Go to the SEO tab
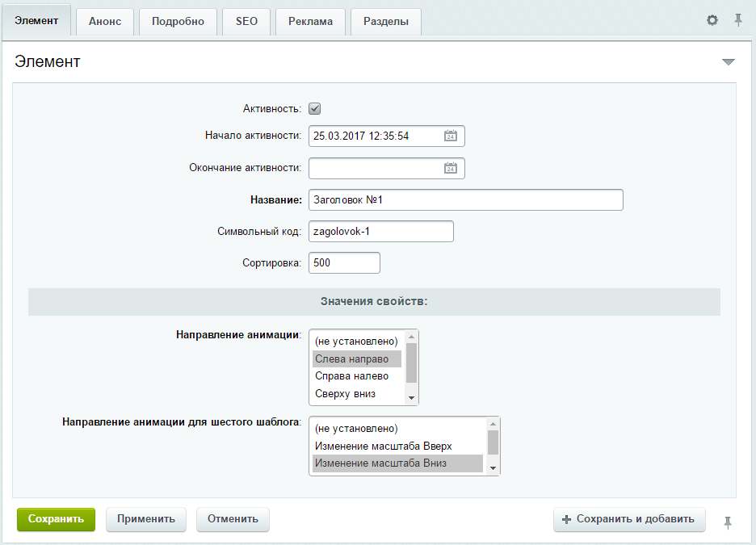The height and width of the screenshot is (545, 756). pyautogui.click(x=246, y=22)
